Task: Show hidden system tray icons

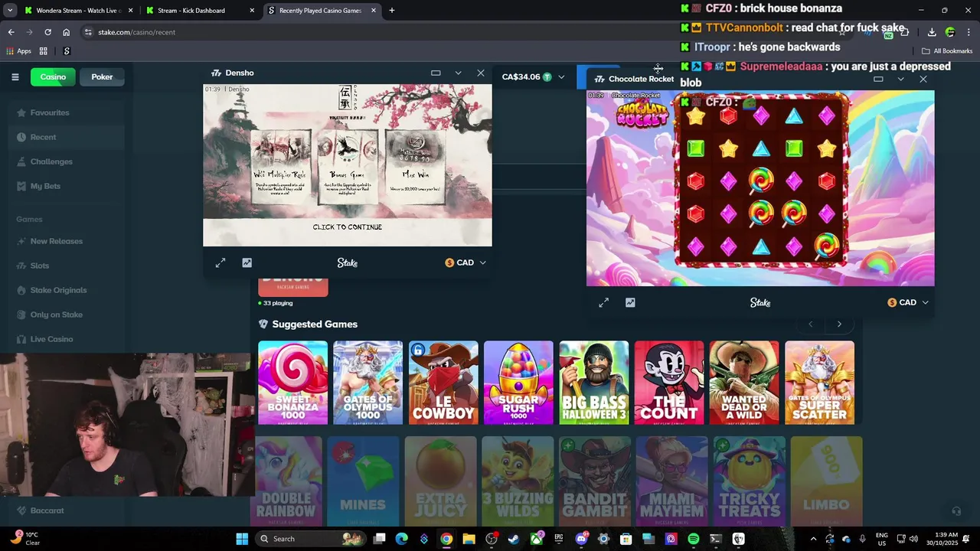Action: click(814, 539)
